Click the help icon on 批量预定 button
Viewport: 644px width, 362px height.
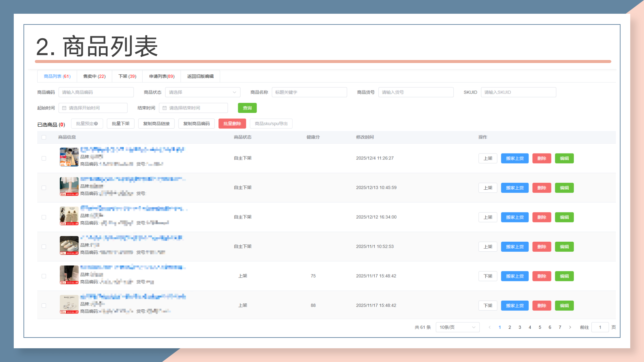pos(96,124)
